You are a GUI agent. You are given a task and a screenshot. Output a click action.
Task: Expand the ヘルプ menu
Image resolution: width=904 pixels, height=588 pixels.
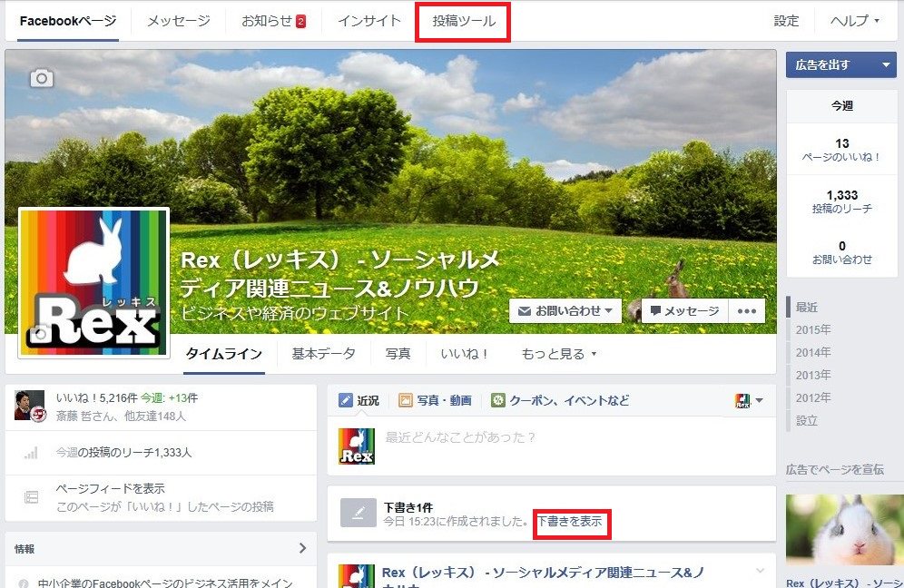click(x=854, y=21)
